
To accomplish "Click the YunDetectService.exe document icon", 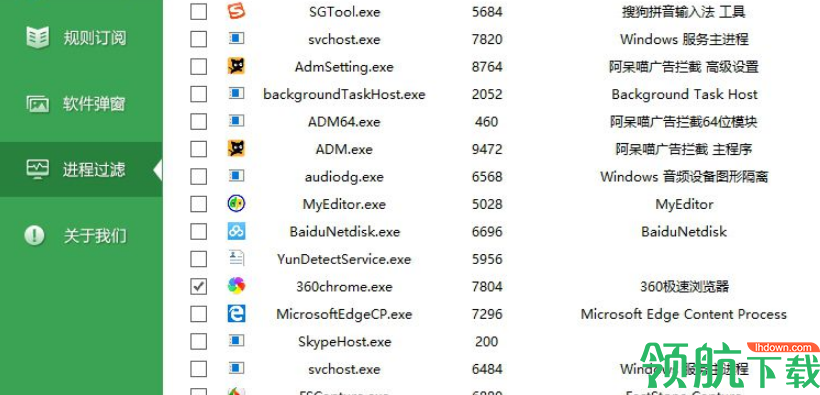I will click(x=236, y=258).
